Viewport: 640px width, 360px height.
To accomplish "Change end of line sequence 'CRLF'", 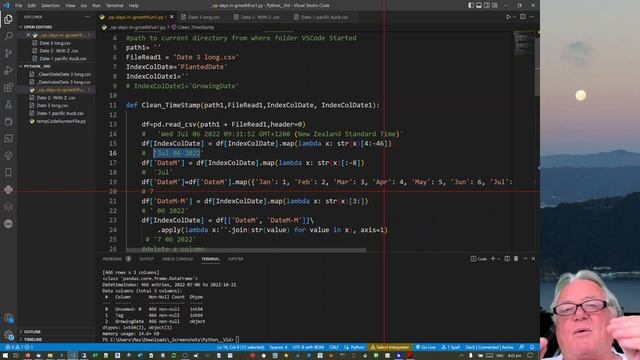I will coord(333,347).
